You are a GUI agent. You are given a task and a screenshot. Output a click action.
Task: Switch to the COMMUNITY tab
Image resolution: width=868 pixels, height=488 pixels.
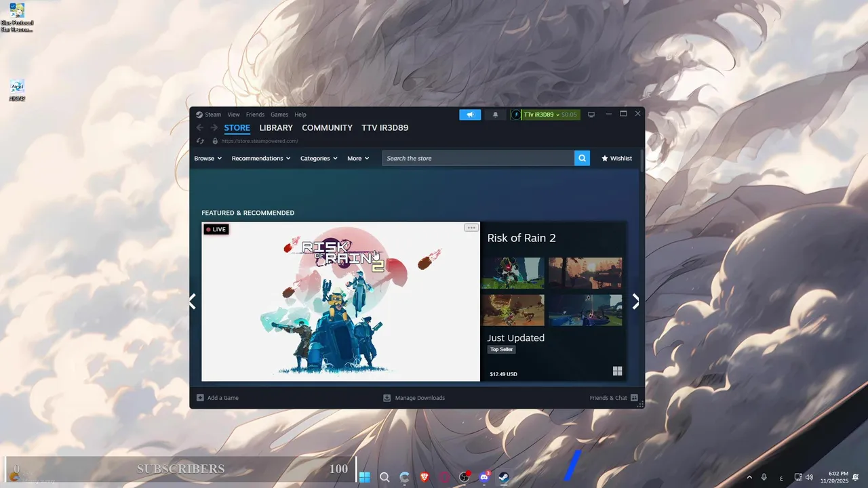[327, 127]
